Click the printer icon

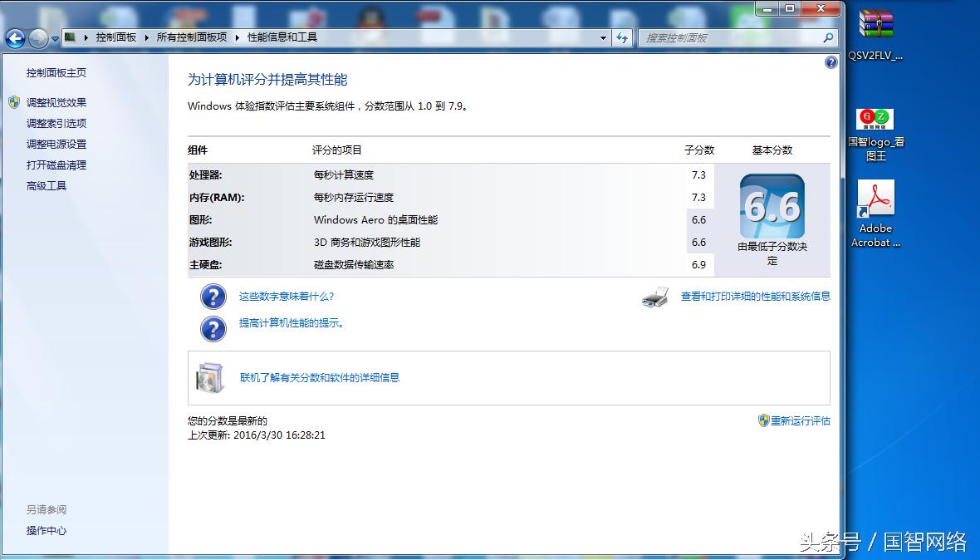tap(655, 297)
